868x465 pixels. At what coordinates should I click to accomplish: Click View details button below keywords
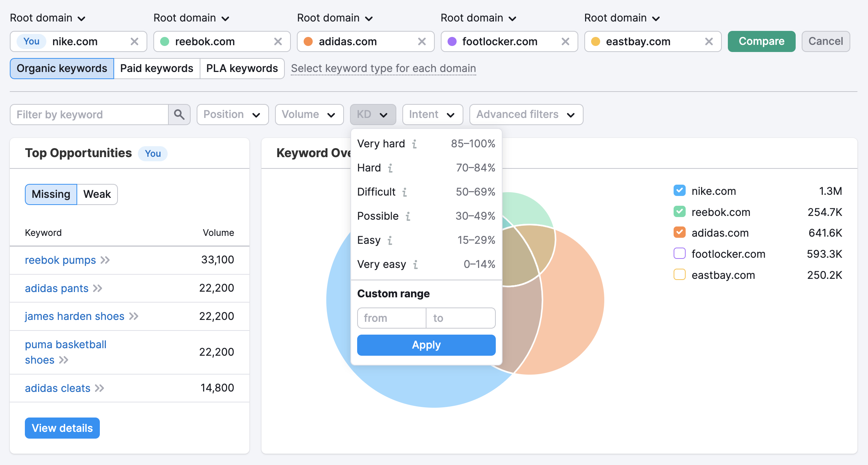63,428
